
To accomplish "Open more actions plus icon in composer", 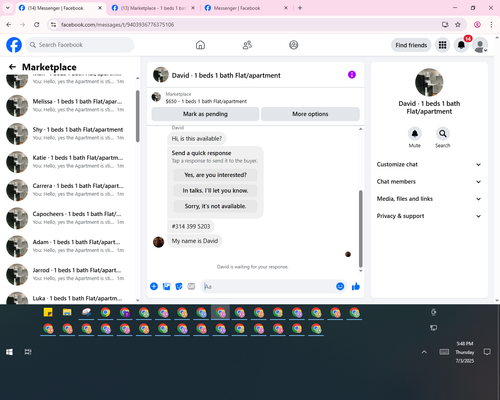I will point(154,286).
